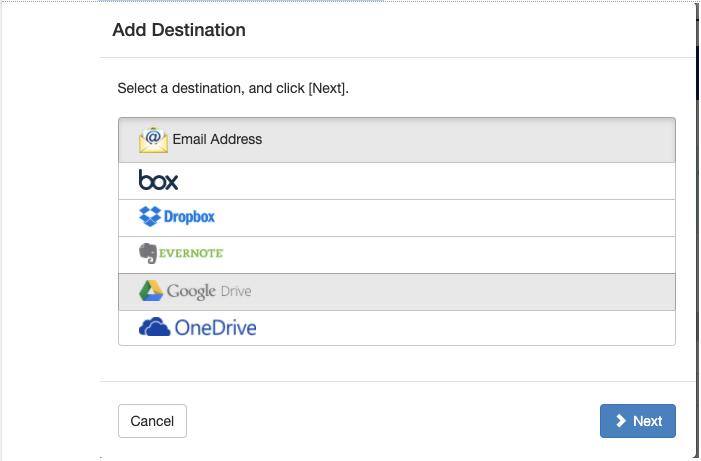Select the Box logo

pos(158,180)
